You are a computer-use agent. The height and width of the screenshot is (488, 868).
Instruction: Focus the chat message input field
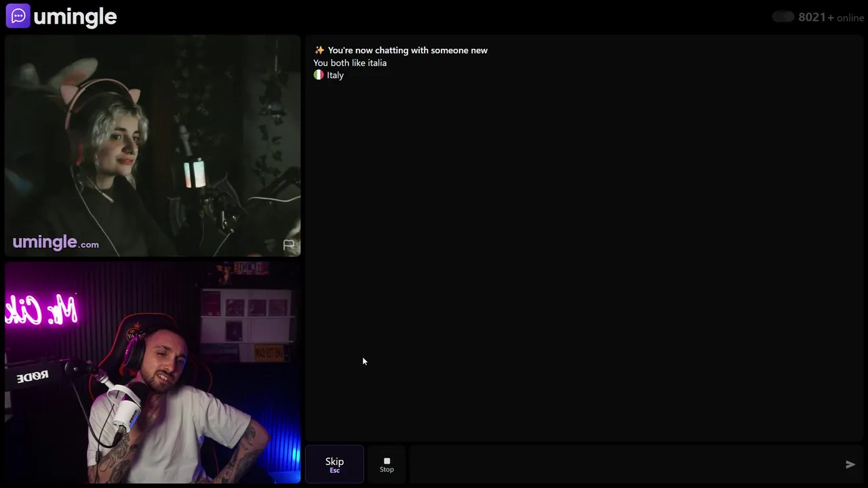click(x=624, y=464)
